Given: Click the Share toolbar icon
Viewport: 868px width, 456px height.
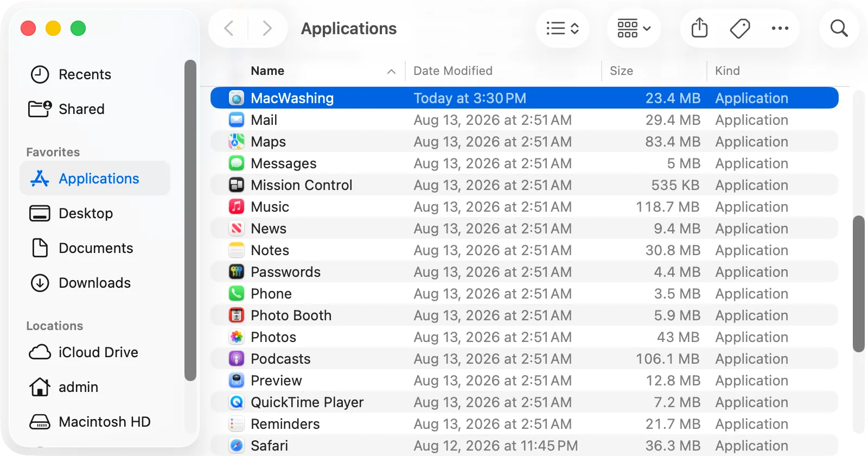Looking at the screenshot, I should [700, 28].
